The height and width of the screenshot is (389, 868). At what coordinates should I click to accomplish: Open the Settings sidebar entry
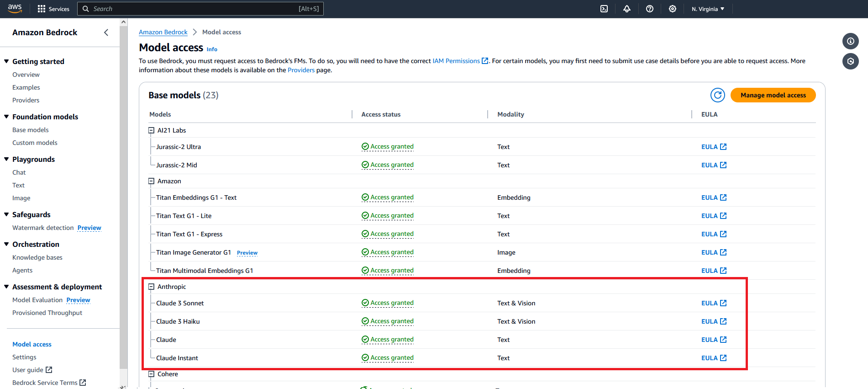pos(24,357)
